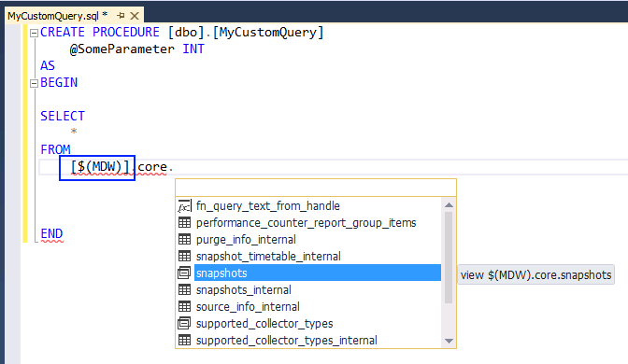This screenshot has width=628, height=364.
Task: Click the END keyword
Action: [x=51, y=234]
